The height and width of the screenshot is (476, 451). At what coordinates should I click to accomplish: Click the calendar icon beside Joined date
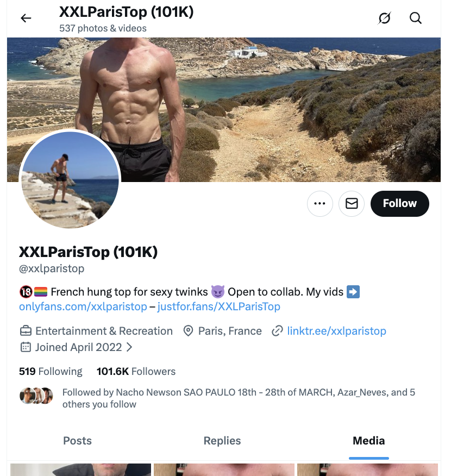pyautogui.click(x=25, y=347)
